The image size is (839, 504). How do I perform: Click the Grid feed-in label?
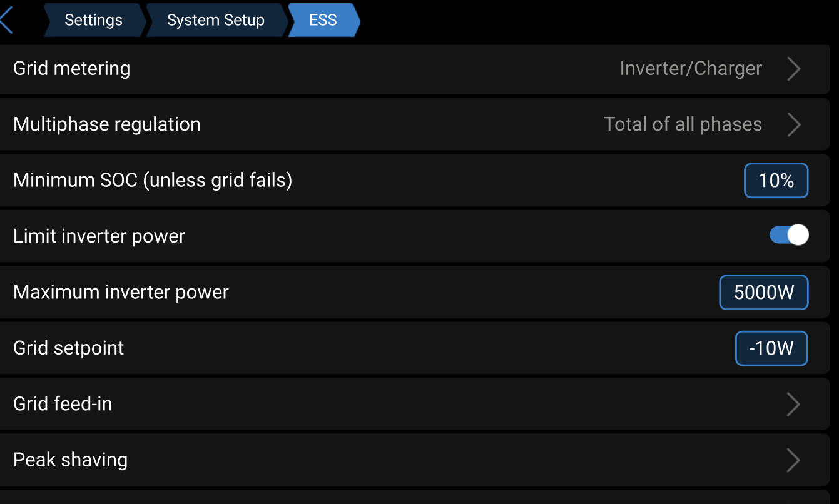[x=63, y=404]
